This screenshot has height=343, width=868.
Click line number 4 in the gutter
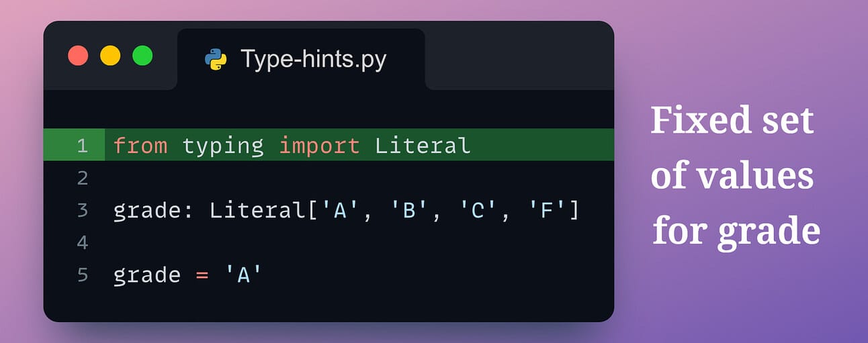83,243
